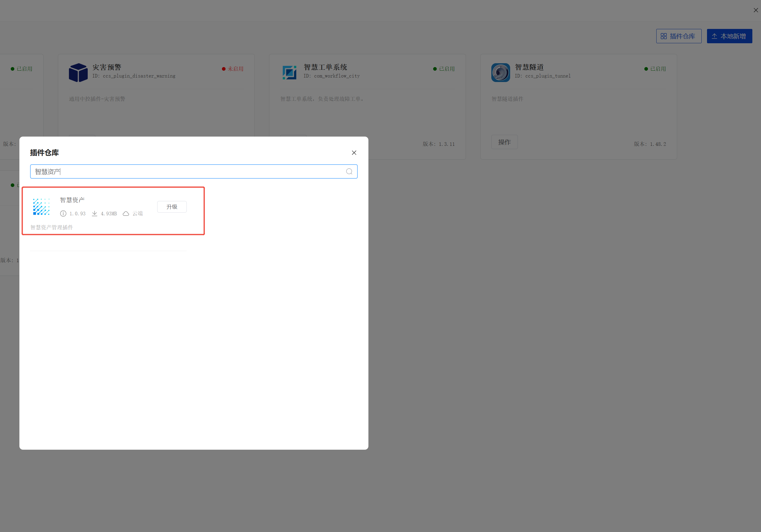Image resolution: width=761 pixels, height=532 pixels.
Task: Click the 灾害预警 cube plugin icon
Action: click(78, 72)
